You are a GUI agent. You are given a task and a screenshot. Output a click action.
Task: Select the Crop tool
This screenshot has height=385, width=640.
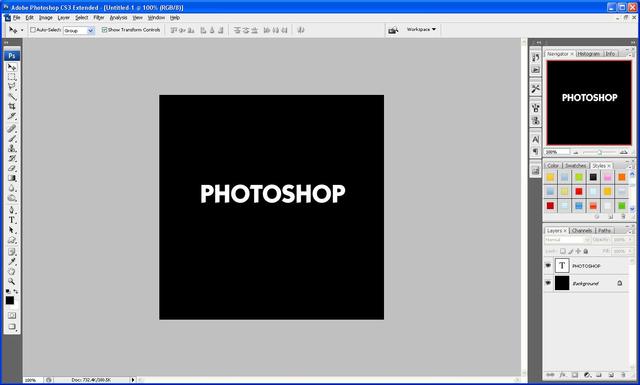tap(12, 107)
